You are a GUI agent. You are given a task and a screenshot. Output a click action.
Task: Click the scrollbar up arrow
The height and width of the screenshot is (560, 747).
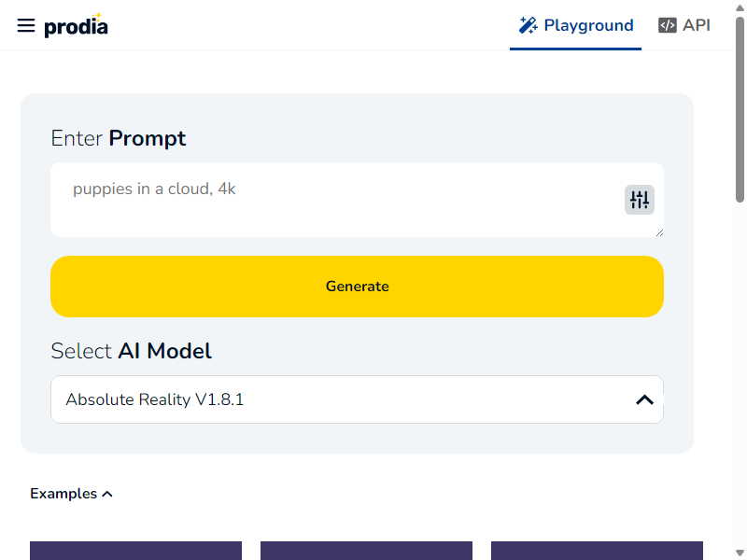[x=740, y=7]
